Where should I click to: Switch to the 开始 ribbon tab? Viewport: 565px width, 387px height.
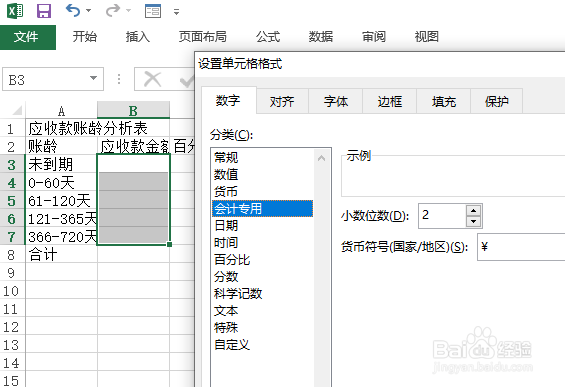tap(85, 37)
